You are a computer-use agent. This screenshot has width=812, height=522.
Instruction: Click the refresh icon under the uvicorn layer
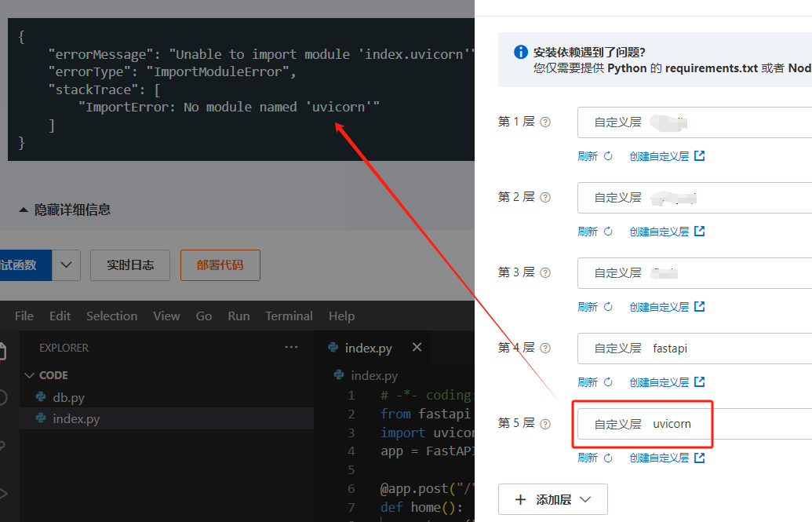(x=609, y=458)
